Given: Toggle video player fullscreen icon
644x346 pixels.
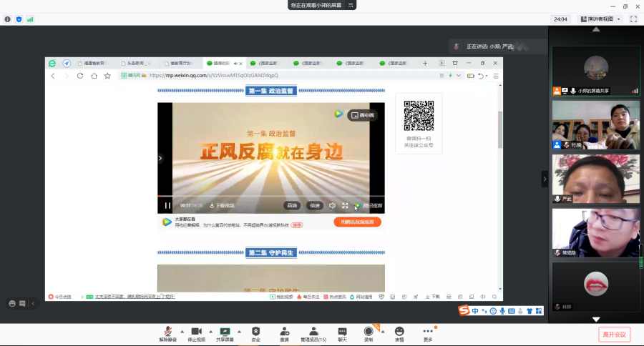Looking at the screenshot, I should coord(345,205).
